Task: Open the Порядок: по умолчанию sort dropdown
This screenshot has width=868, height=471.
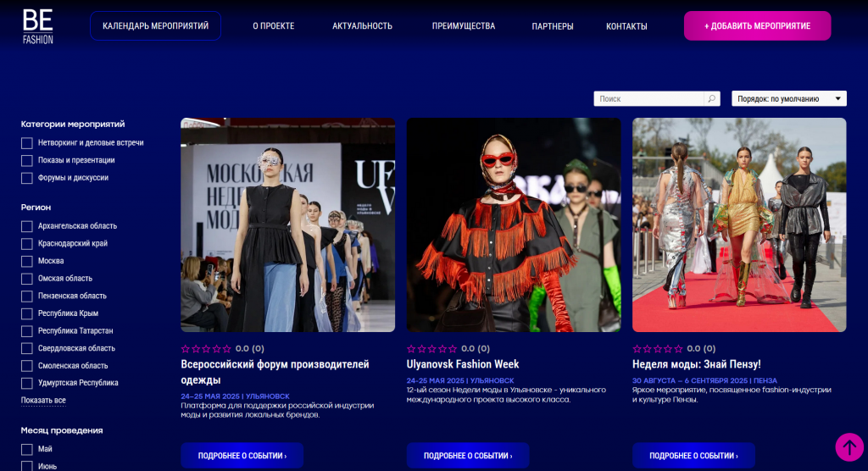Action: [x=789, y=98]
